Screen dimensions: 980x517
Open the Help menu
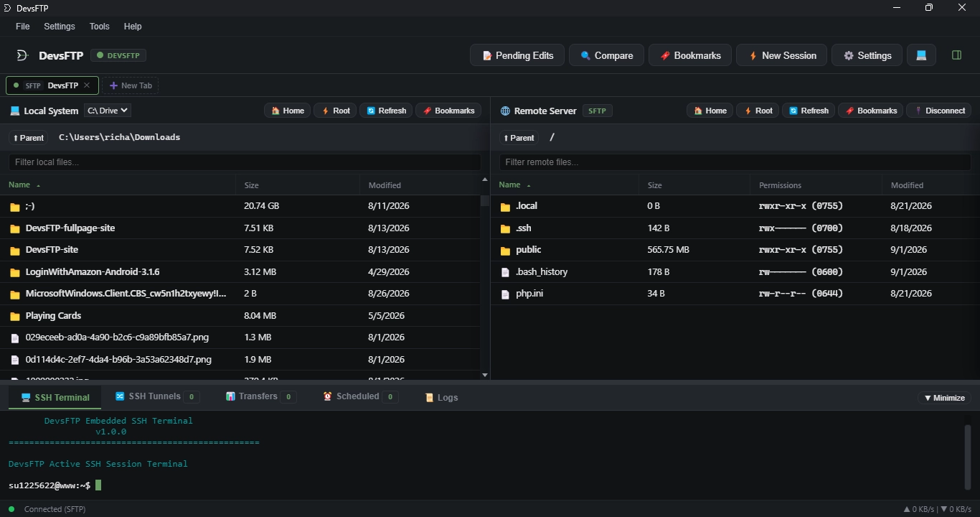coord(133,26)
